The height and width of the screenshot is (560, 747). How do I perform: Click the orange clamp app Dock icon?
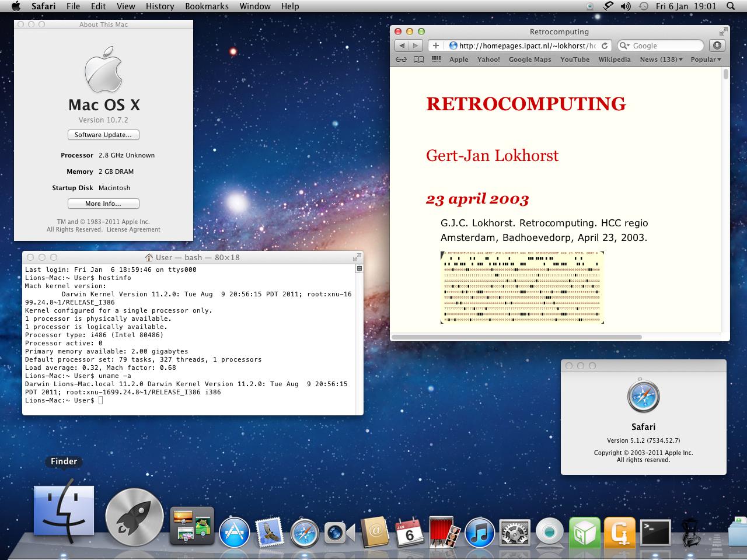click(x=620, y=532)
